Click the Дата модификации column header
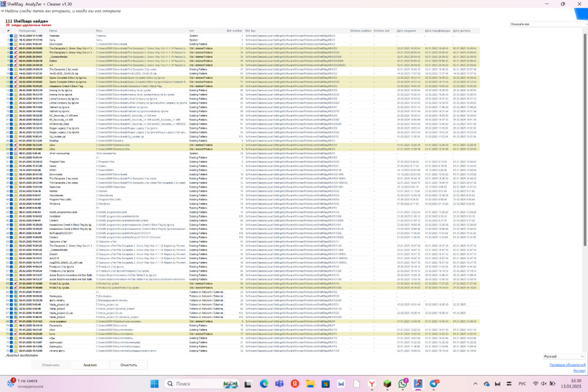This screenshot has height=392, width=588. pyautogui.click(x=437, y=31)
